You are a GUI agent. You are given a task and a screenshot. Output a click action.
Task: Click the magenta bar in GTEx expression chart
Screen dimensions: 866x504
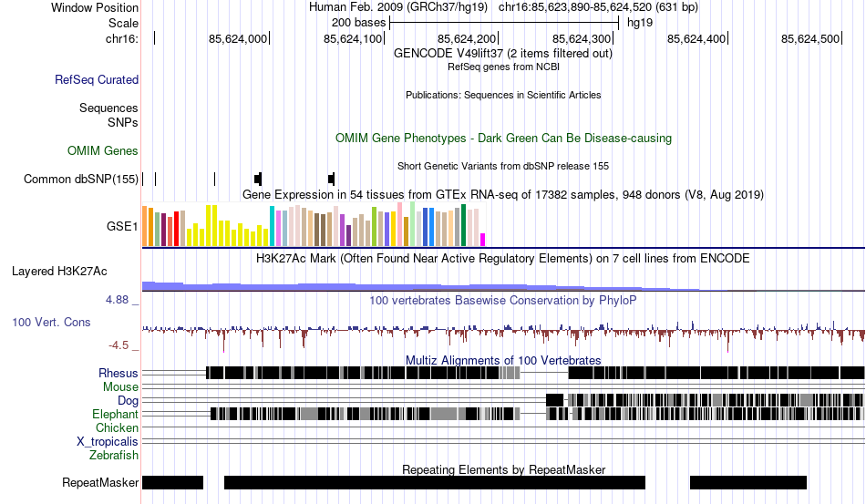[483, 240]
